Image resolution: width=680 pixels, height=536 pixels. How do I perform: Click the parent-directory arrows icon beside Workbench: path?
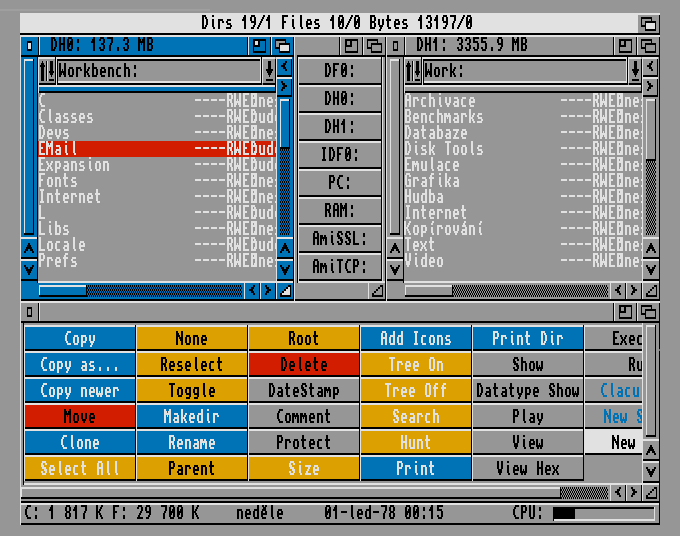46,71
